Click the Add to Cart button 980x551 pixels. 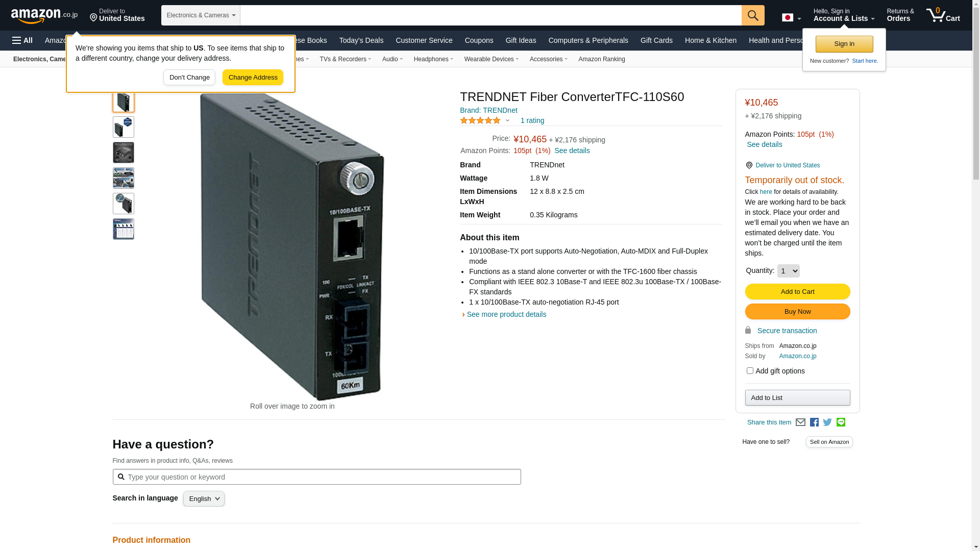797,292
